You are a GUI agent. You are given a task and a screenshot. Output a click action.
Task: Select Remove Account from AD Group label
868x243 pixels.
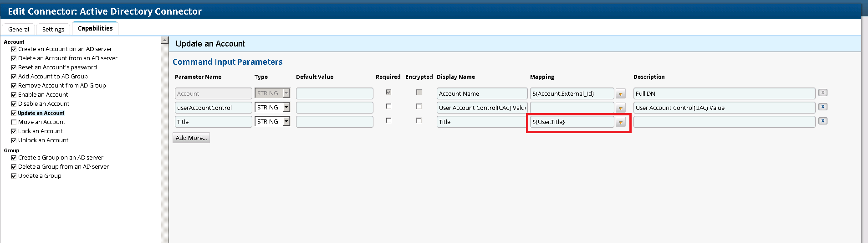[x=62, y=86]
